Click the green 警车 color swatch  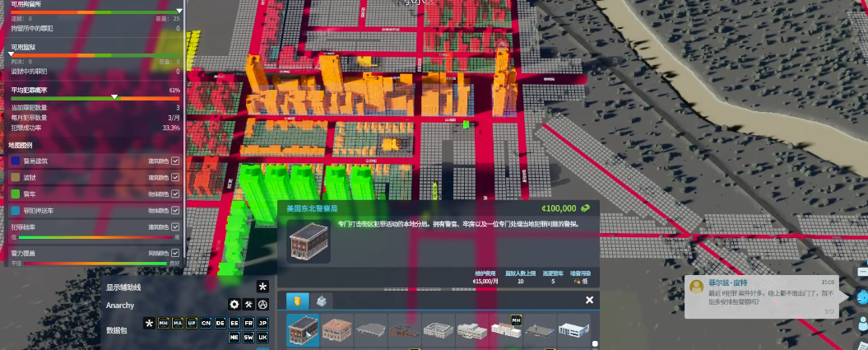[16, 194]
